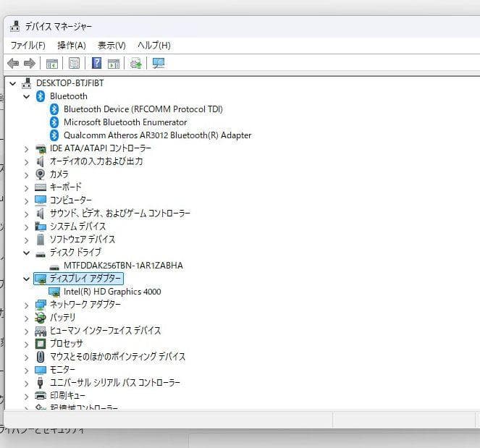Click the キーボード keyboard icon
The width and height of the screenshot is (480, 448).
(41, 187)
